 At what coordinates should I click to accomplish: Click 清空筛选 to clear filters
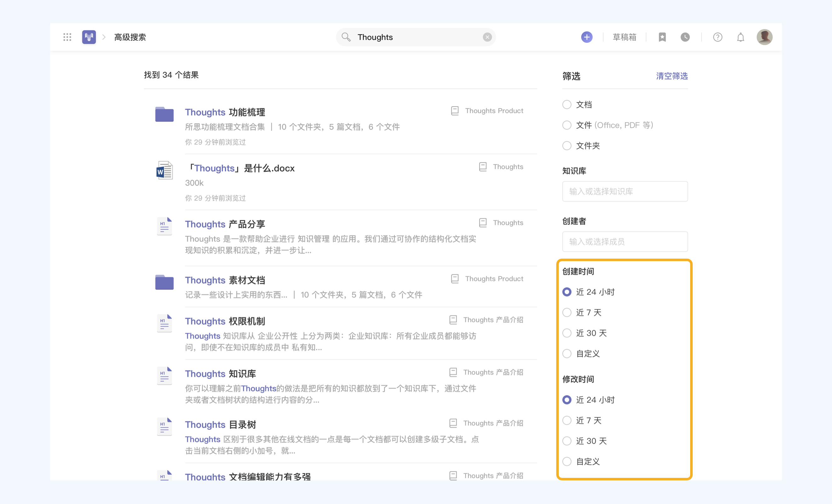coord(672,76)
